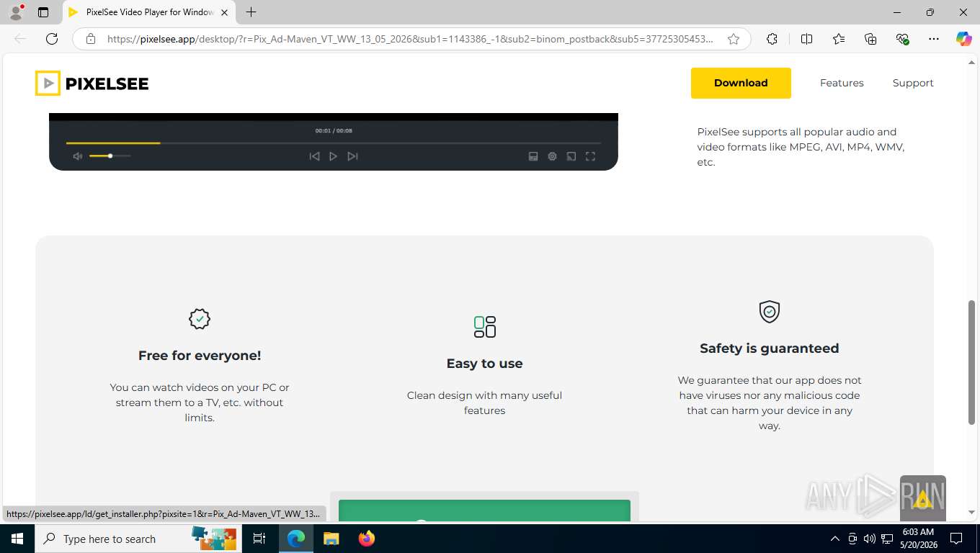Click the PixelSee logo

(92, 84)
